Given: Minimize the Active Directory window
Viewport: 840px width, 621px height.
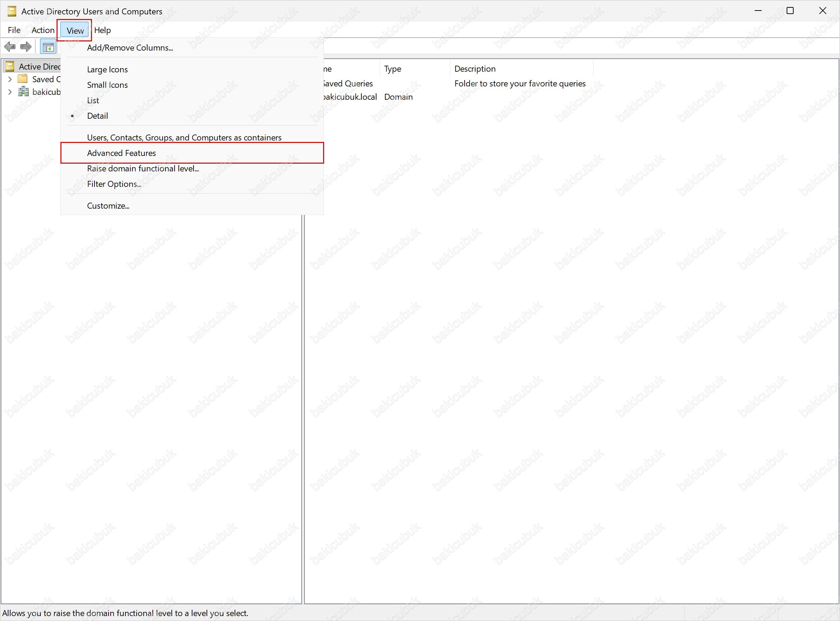Looking at the screenshot, I should 758,11.
